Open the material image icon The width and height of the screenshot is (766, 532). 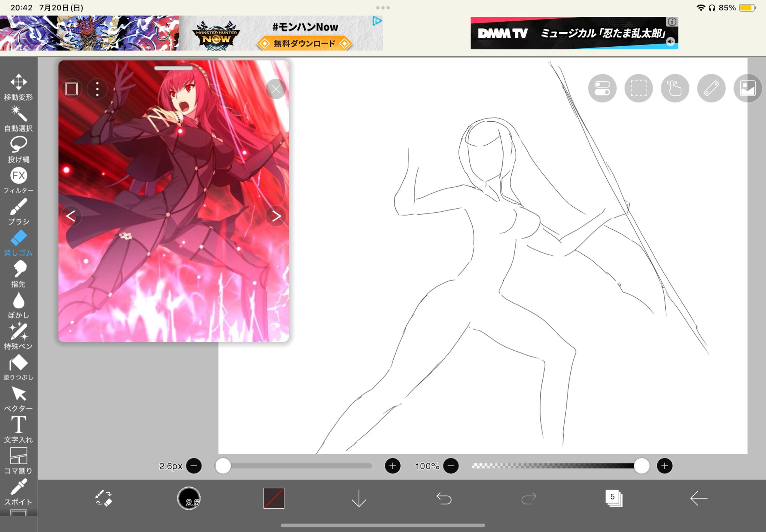tap(747, 88)
